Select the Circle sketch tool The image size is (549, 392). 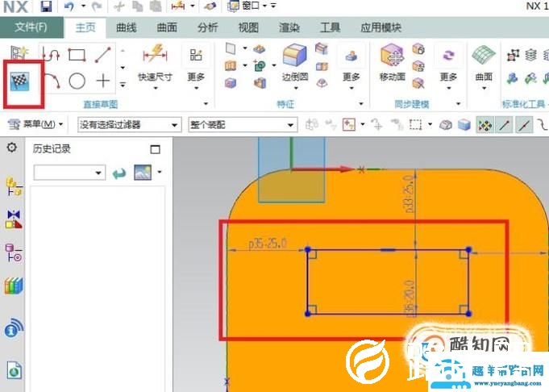[x=77, y=81]
